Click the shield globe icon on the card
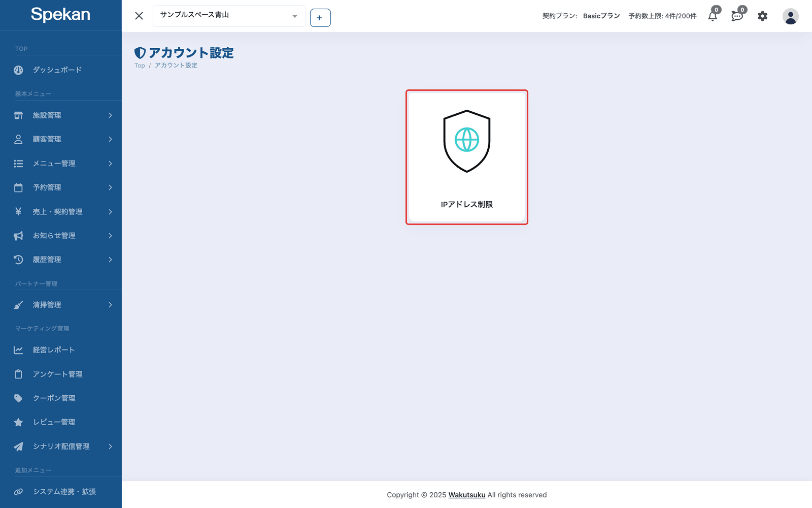This screenshot has height=508, width=812. [467, 141]
